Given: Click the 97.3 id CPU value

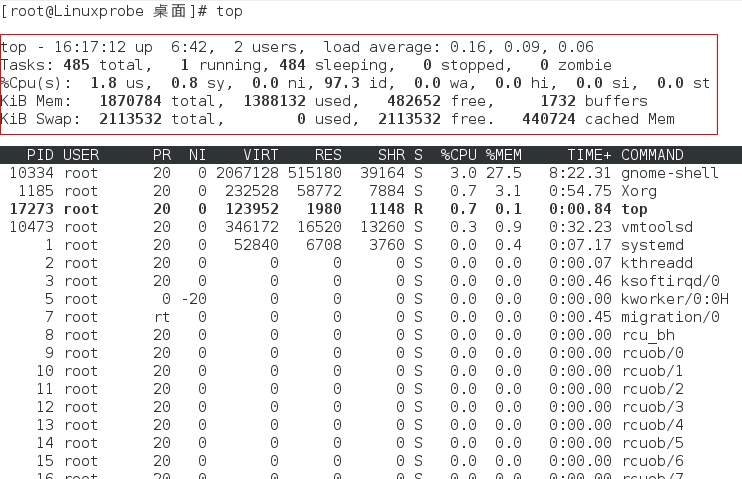Looking at the screenshot, I should click(342, 83).
